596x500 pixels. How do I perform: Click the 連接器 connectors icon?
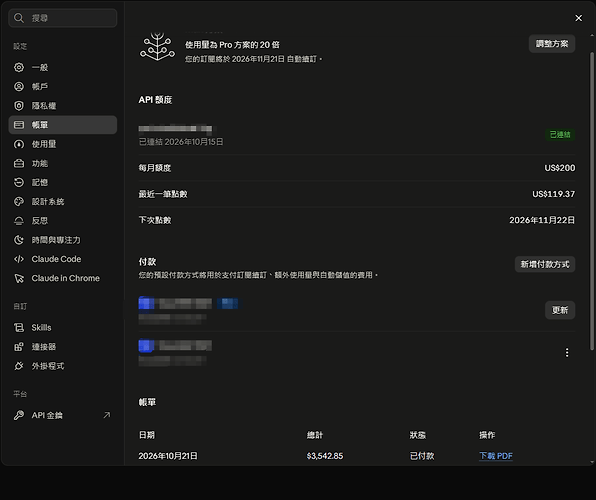click(x=19, y=347)
